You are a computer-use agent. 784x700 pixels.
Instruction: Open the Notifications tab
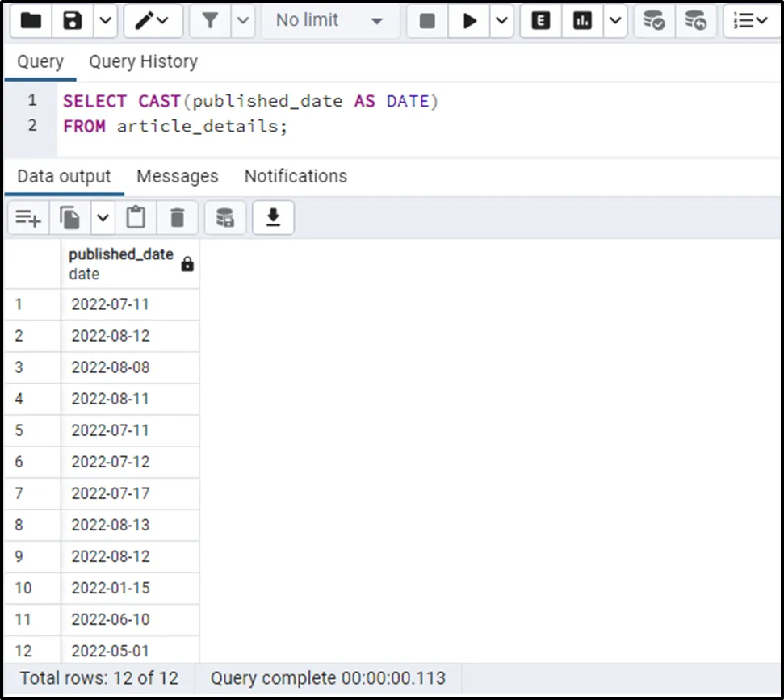(296, 176)
